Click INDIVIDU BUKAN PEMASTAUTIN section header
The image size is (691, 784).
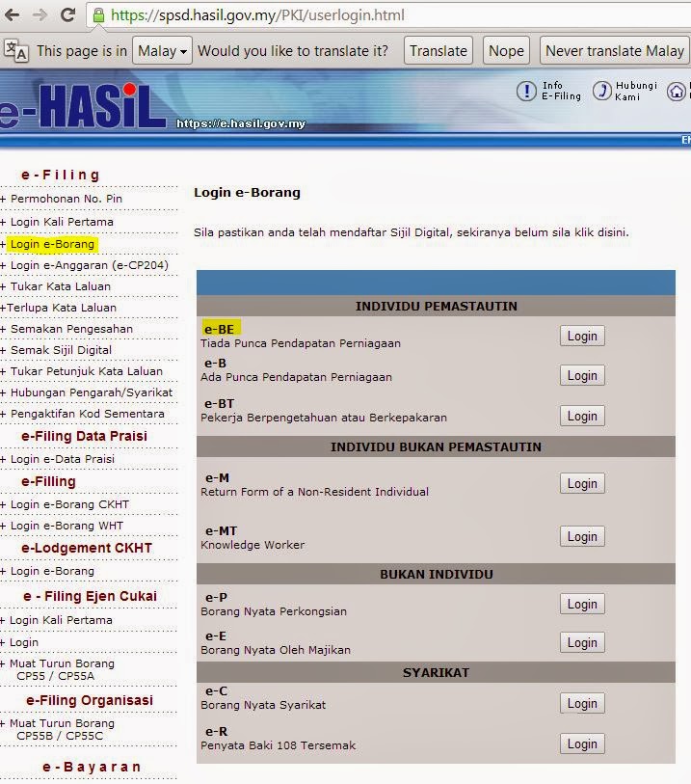pyautogui.click(x=437, y=446)
